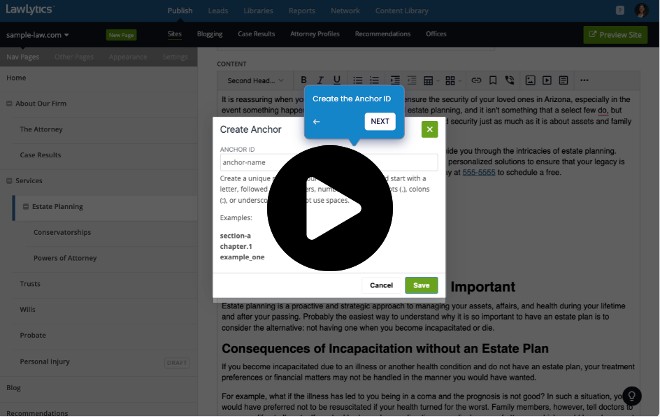Collapse the Estate Planning subsection

click(x=26, y=207)
